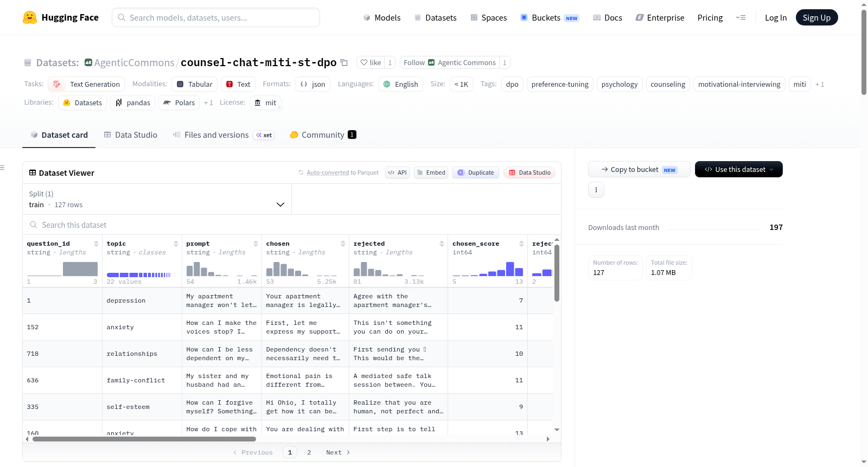Click the AgenticCommons organization link

134,62
